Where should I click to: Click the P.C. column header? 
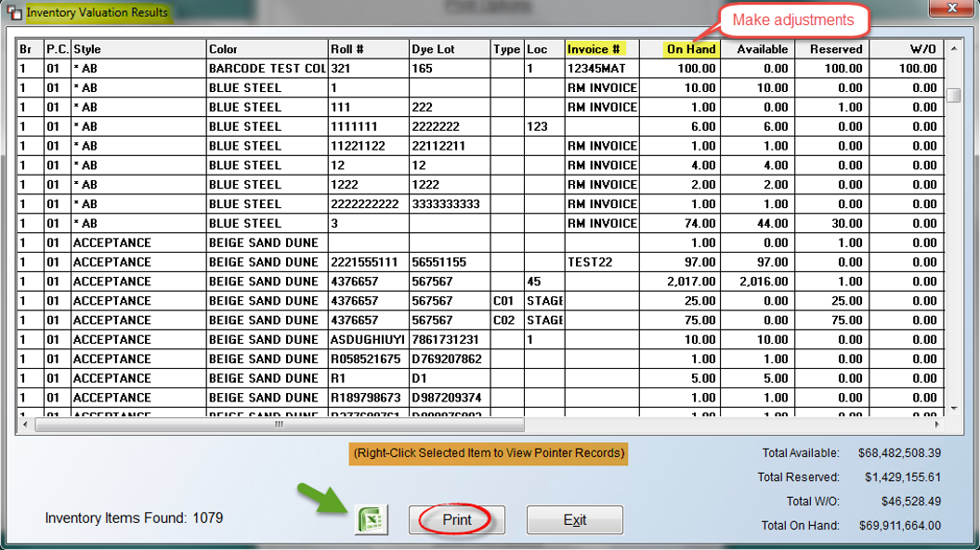58,48
